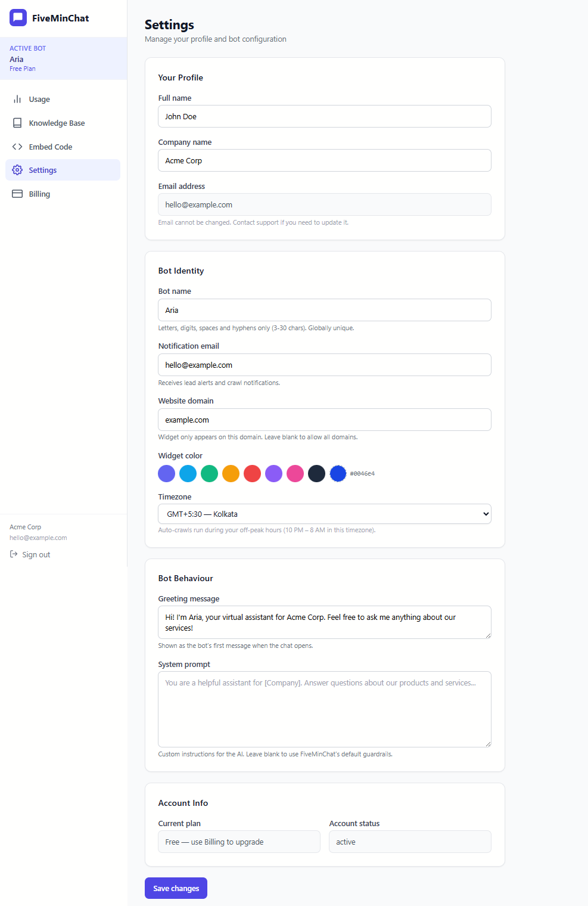
Task: Edit the Company name field
Action: (x=325, y=160)
